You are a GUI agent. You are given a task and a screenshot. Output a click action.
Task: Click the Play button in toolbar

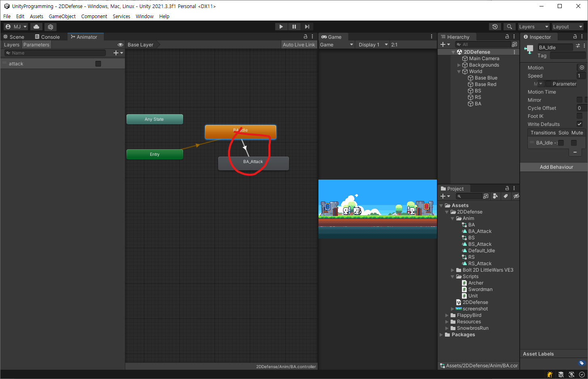pyautogui.click(x=281, y=27)
